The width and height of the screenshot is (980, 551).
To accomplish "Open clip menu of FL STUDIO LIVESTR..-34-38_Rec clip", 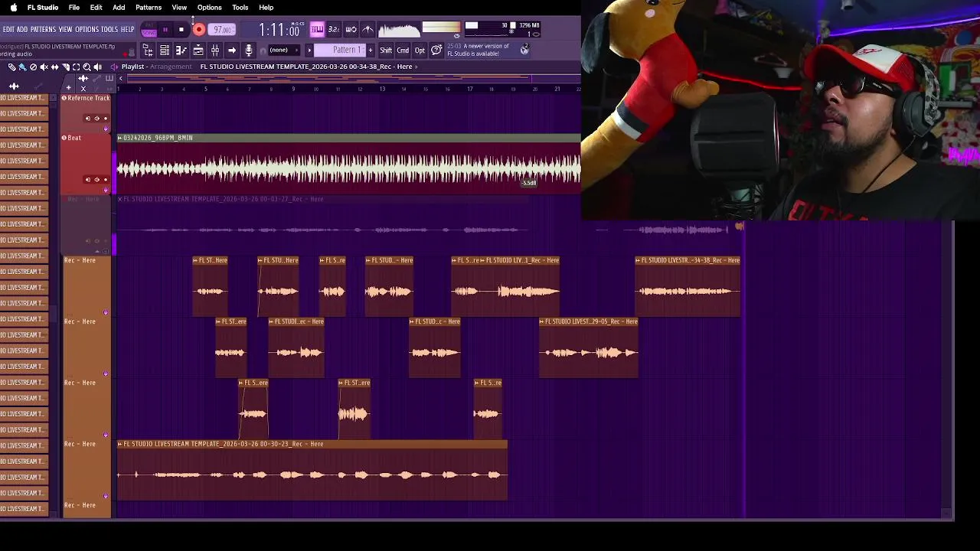I will (638, 260).
